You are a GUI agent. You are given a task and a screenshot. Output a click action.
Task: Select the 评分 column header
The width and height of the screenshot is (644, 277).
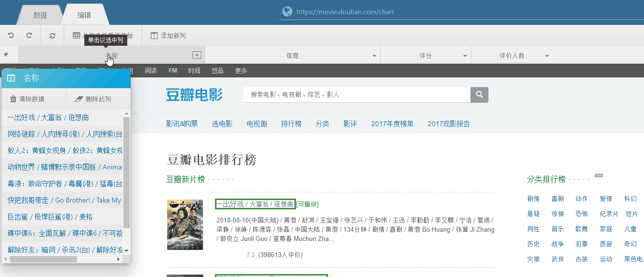point(426,55)
